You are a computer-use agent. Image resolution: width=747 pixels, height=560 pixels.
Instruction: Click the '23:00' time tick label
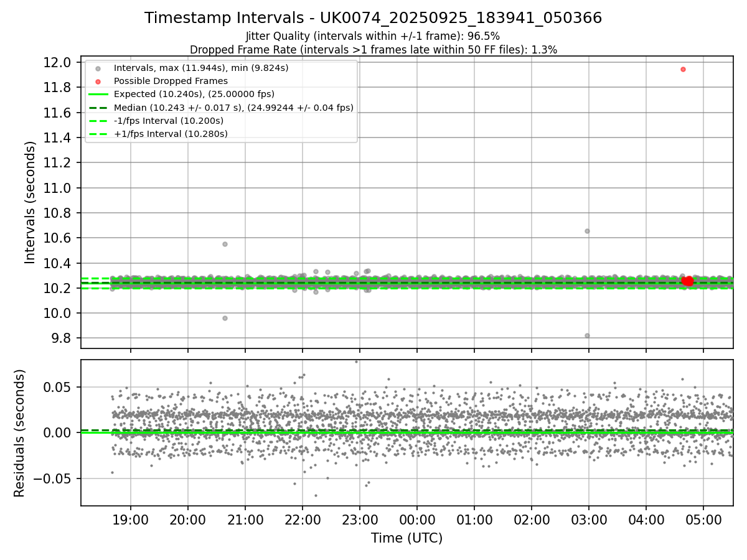[x=360, y=519]
